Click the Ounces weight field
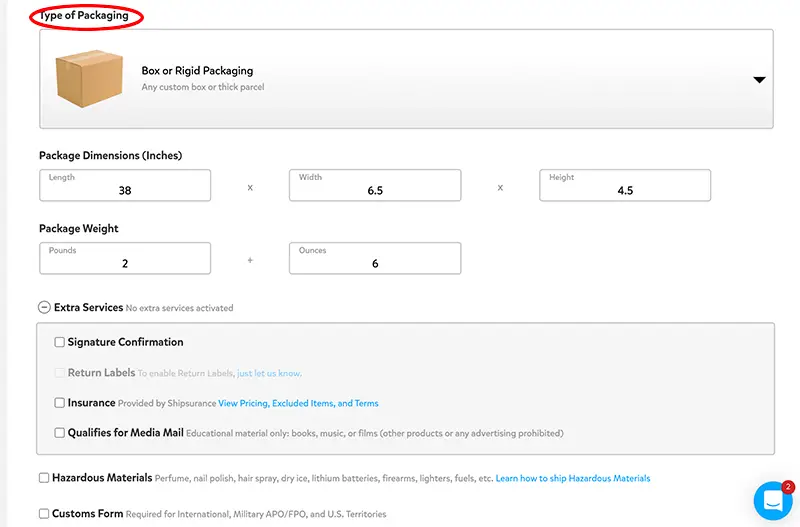The height and width of the screenshot is (527, 800). 375,258
